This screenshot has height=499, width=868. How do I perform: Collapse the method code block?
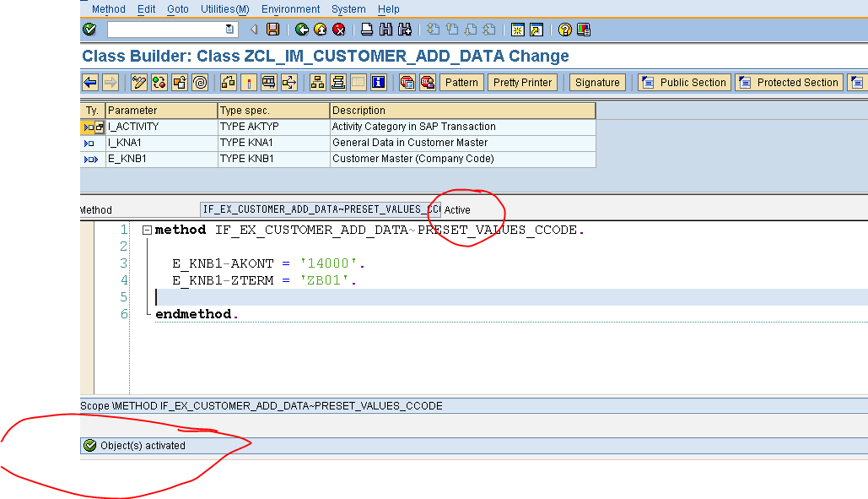click(x=148, y=229)
